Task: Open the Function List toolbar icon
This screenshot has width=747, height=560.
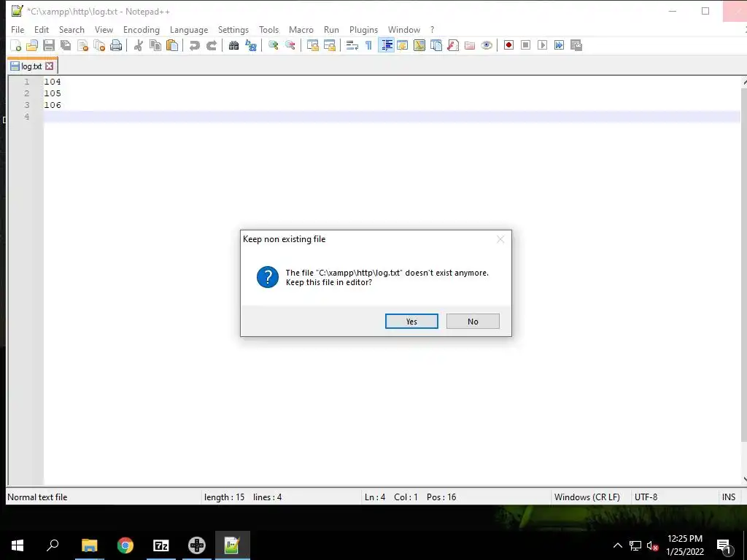Action: pos(452,45)
